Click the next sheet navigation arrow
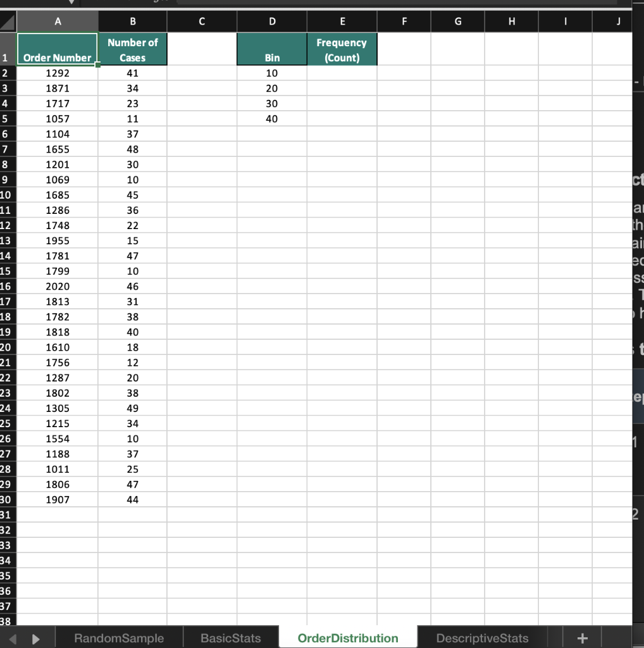The width and height of the screenshot is (644, 648). 35,638
